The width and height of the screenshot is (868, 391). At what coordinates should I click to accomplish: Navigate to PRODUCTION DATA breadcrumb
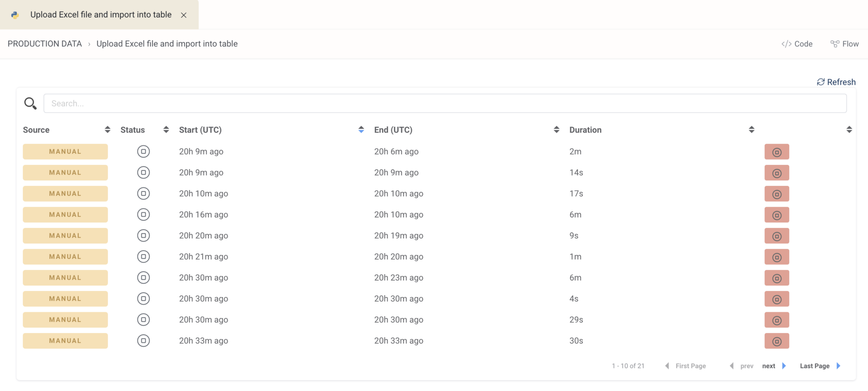45,44
